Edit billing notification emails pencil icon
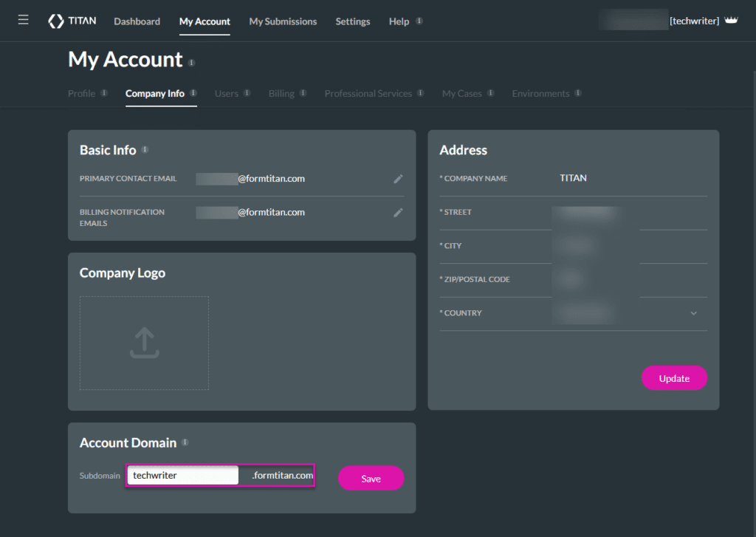 (x=398, y=213)
